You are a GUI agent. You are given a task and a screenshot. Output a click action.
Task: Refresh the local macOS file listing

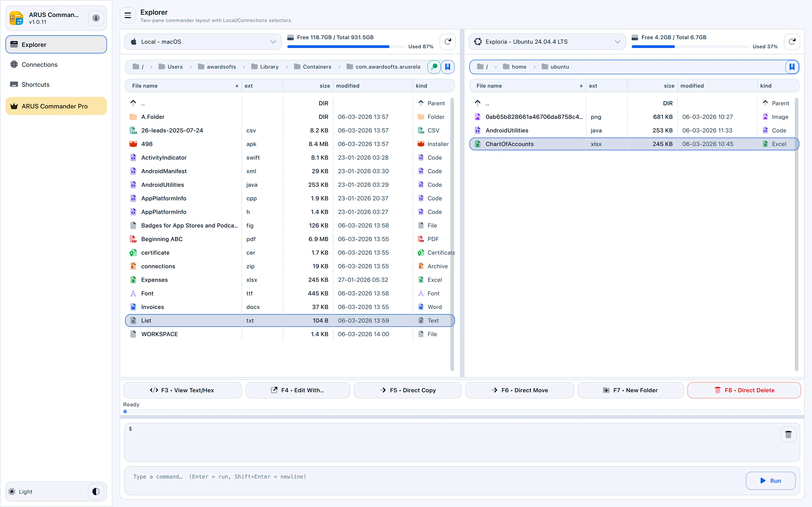(448, 41)
